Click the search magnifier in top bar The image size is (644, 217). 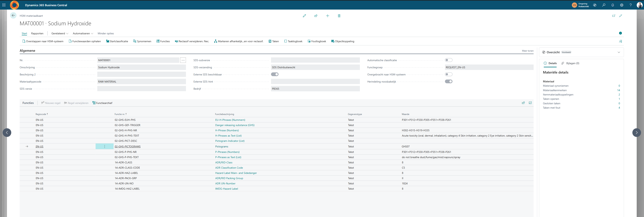[x=604, y=5]
